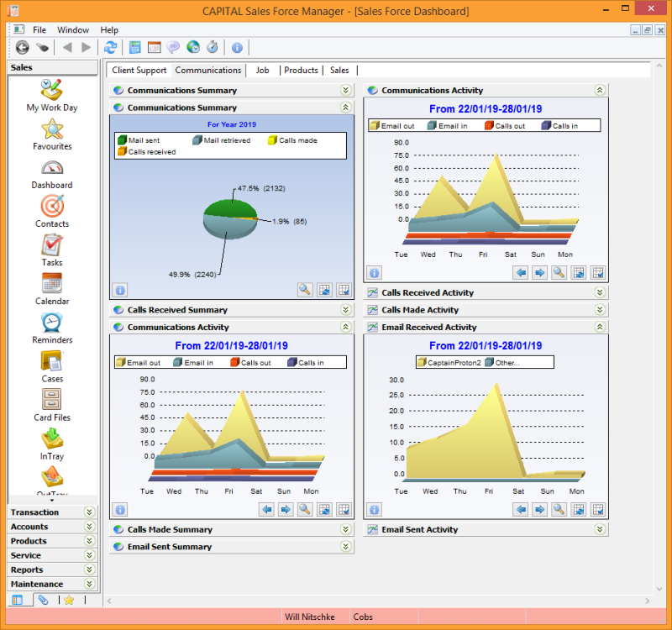672x630 pixels.
Task: Click the yellow Calls made legend swatch
Action: click(272, 140)
